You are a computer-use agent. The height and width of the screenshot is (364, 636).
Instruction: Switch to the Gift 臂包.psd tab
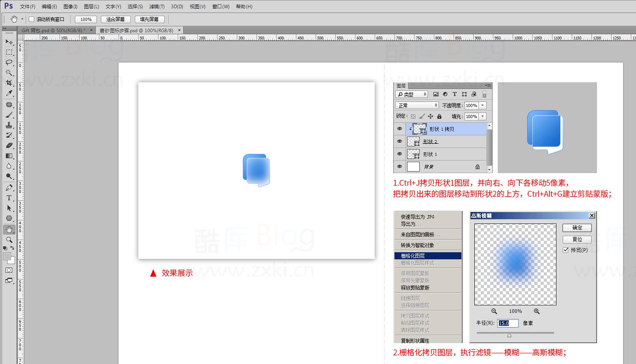point(51,30)
